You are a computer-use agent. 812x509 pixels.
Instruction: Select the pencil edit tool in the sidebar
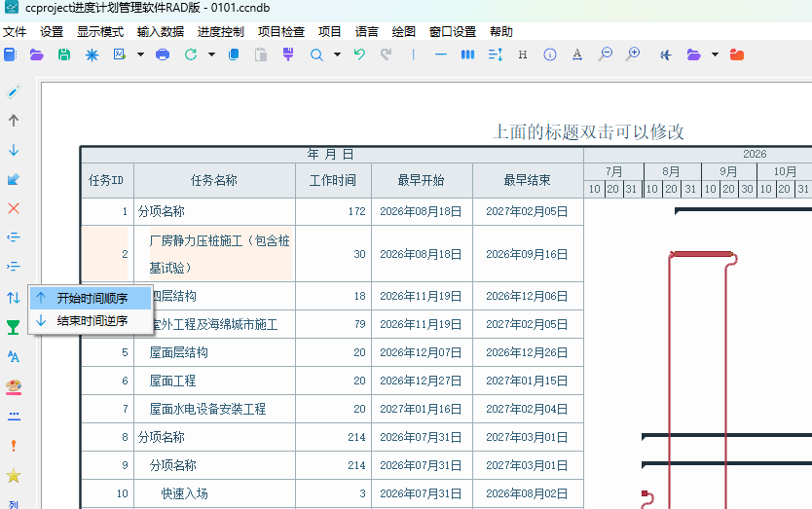14,91
